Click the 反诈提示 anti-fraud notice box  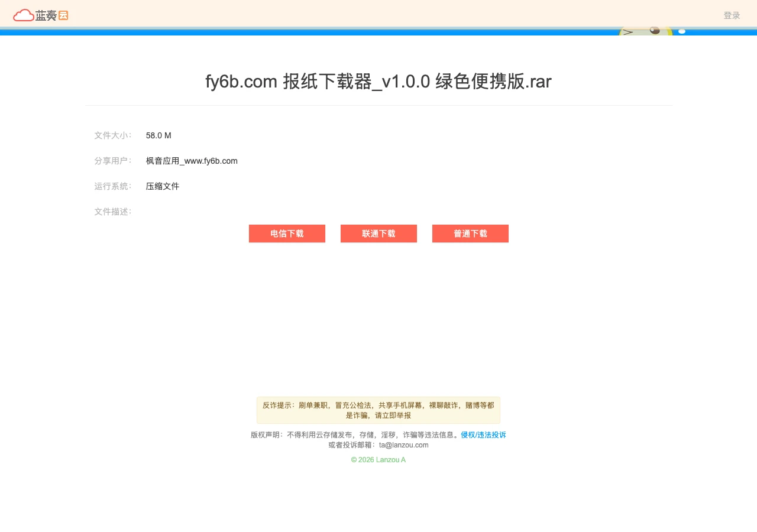pos(378,410)
